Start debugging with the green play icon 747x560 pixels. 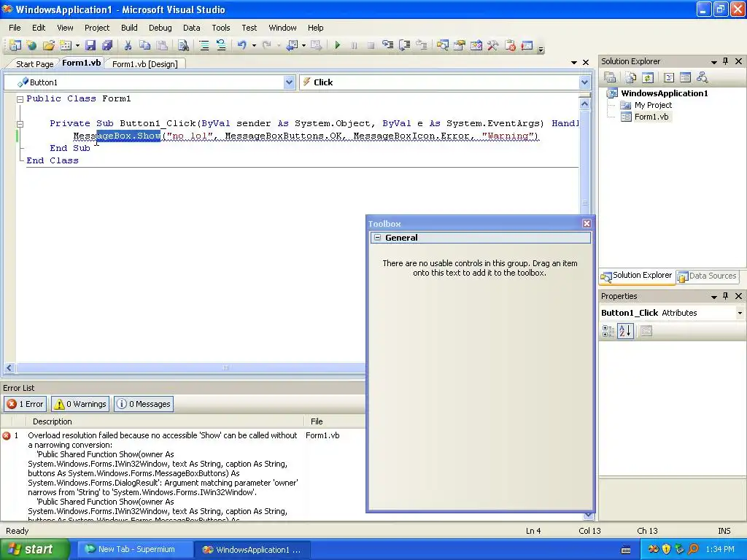(338, 45)
